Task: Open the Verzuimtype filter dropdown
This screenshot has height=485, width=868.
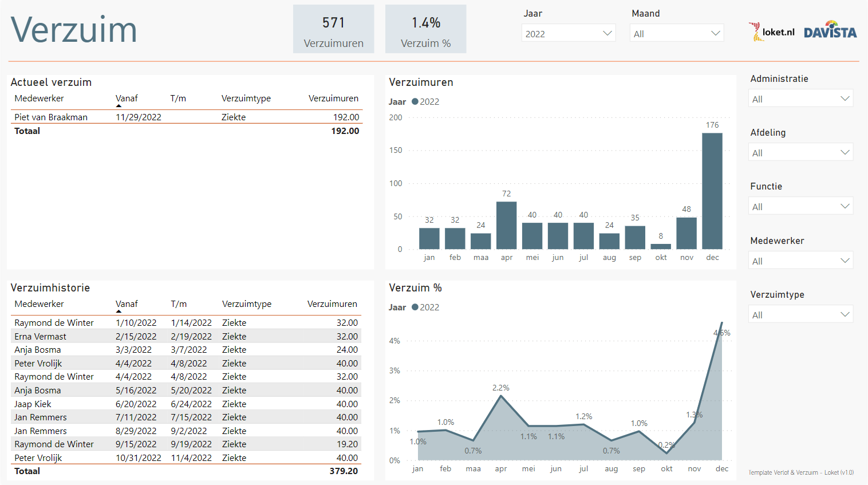Action: pyautogui.click(x=844, y=314)
